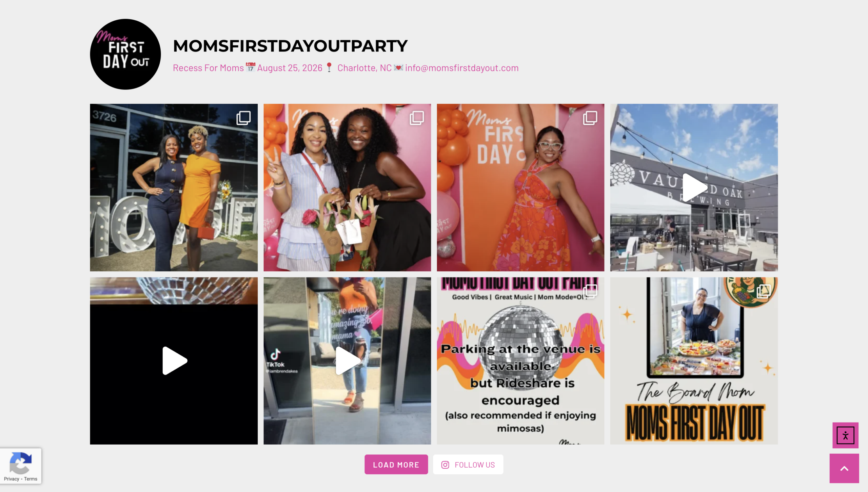Play the TikTok mirror video
Image resolution: width=868 pixels, height=492 pixels.
coord(347,361)
